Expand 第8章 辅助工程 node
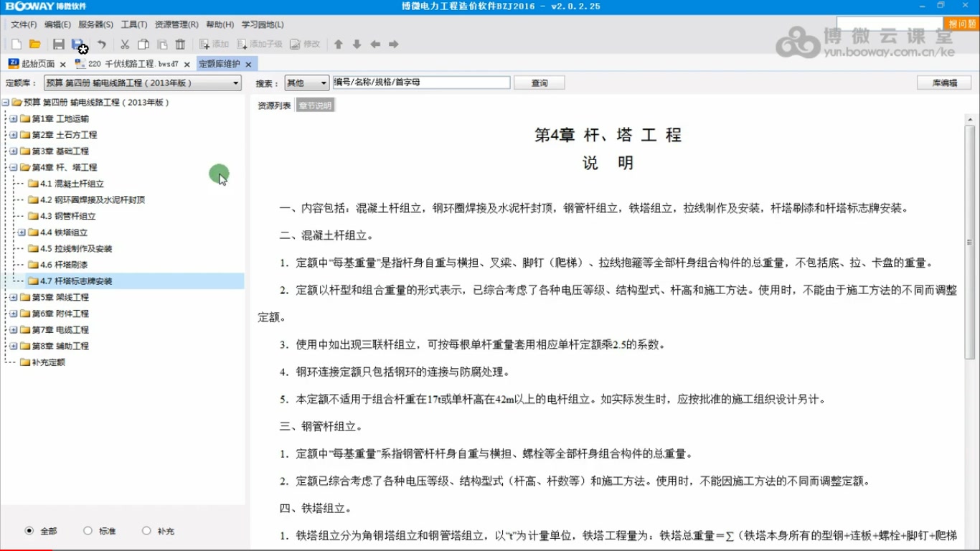The image size is (980, 551). pyautogui.click(x=13, y=346)
